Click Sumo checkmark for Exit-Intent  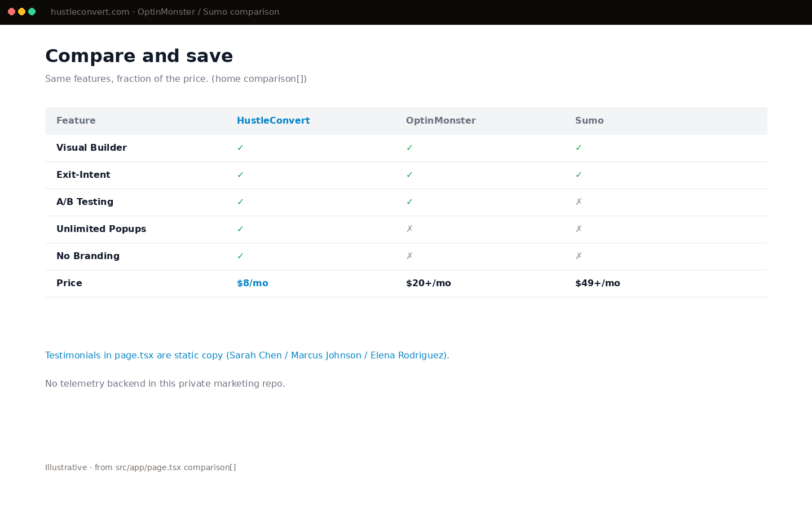579,175
